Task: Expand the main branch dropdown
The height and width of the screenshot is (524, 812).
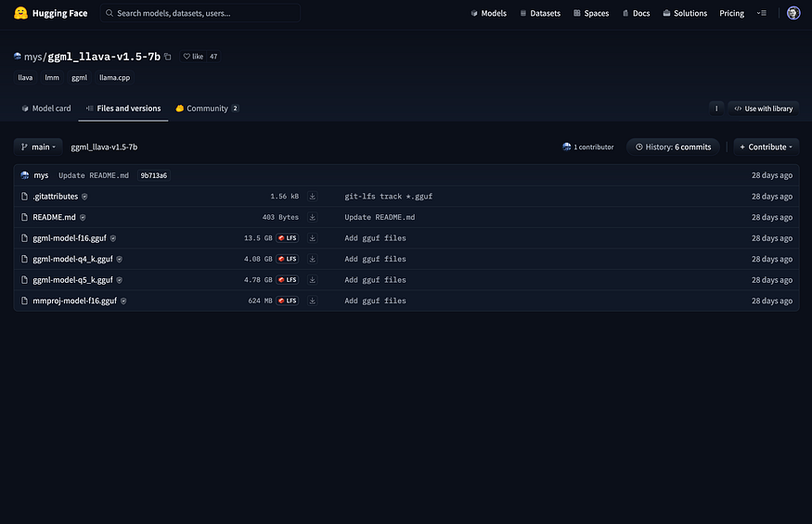Action: click(38, 147)
